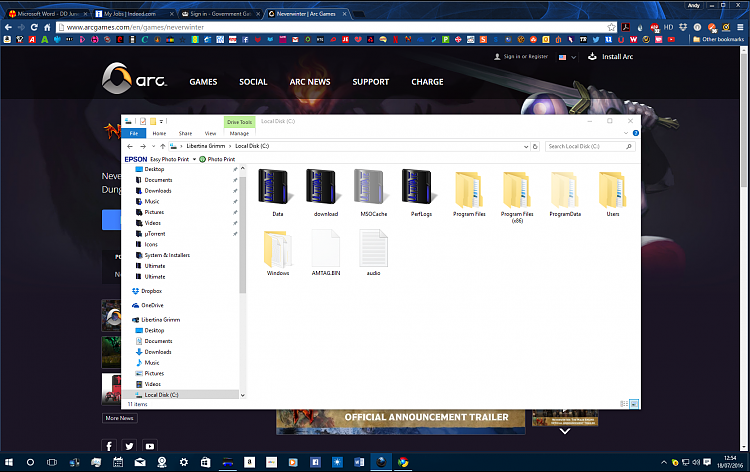Switch to details view button
This screenshot has height=472, width=750.
click(624, 404)
